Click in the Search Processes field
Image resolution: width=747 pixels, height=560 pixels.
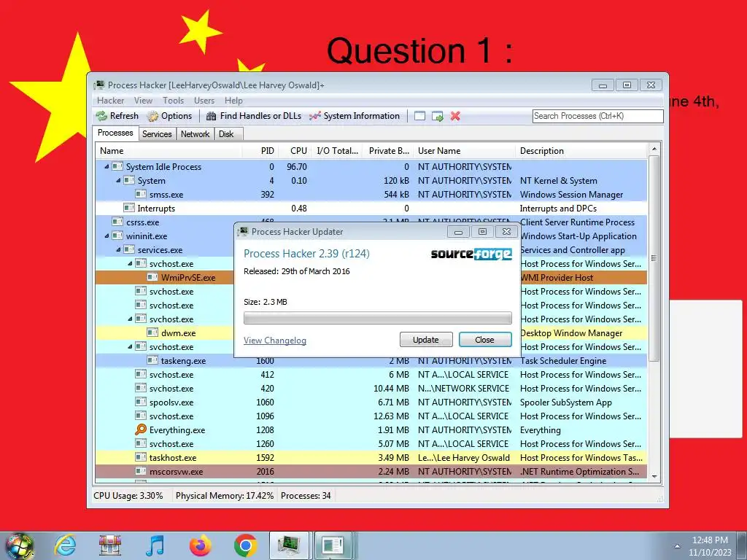598,116
